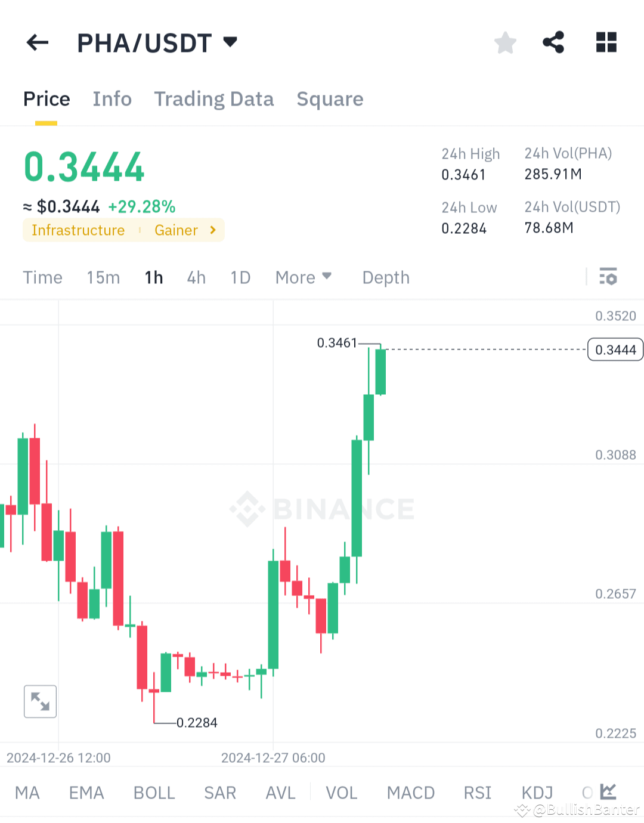The image size is (644, 823).
Task: Tap the Infrastructure category label
Action: tap(78, 230)
